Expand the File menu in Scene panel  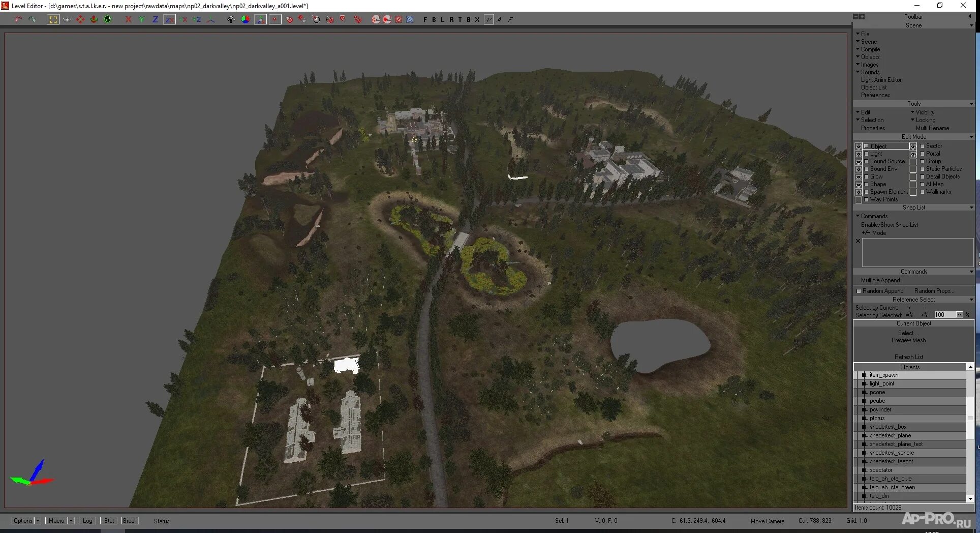pos(863,34)
